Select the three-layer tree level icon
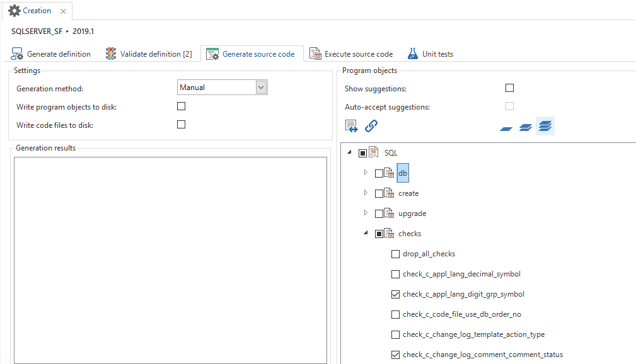 click(545, 127)
